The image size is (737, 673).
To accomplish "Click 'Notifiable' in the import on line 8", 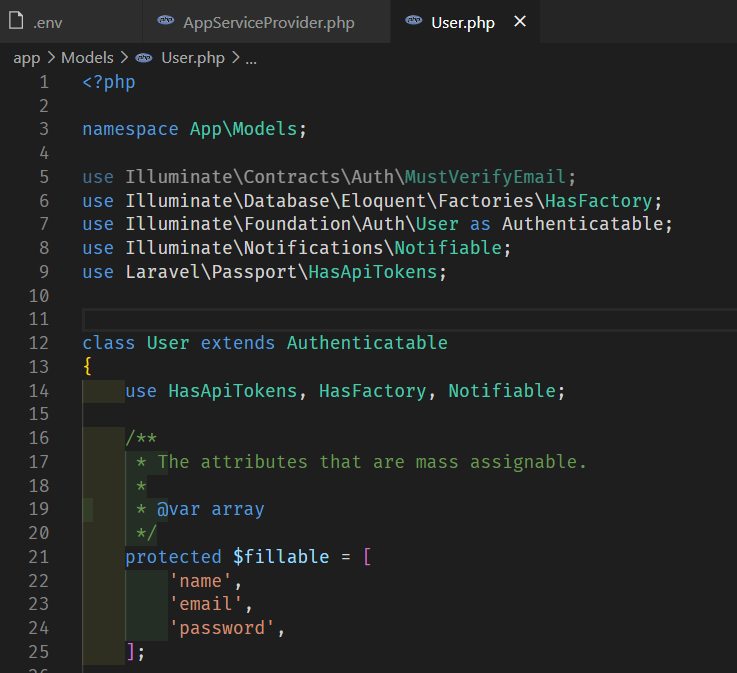I will tap(448, 248).
